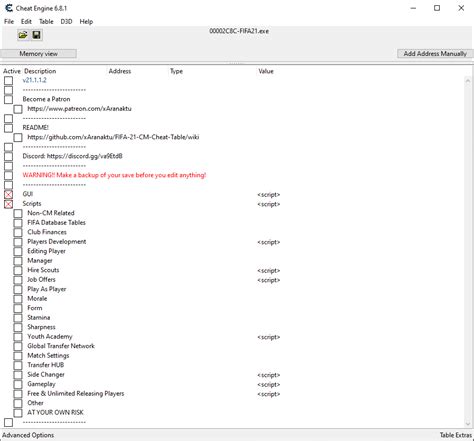Viewport: 474px width, 441px height.
Task: Click the scrollbar down arrow
Action: [468, 423]
